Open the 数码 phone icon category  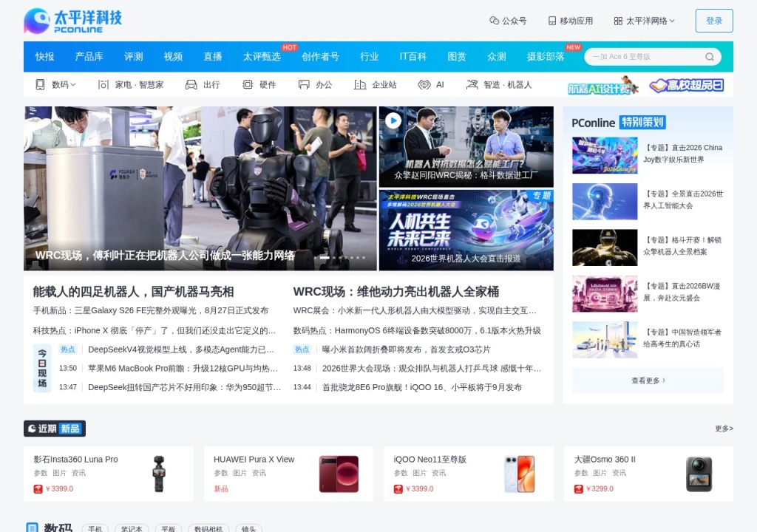tap(40, 84)
